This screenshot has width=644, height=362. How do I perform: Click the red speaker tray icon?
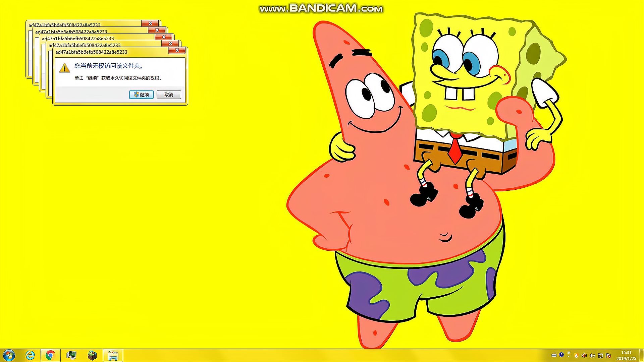(x=584, y=356)
